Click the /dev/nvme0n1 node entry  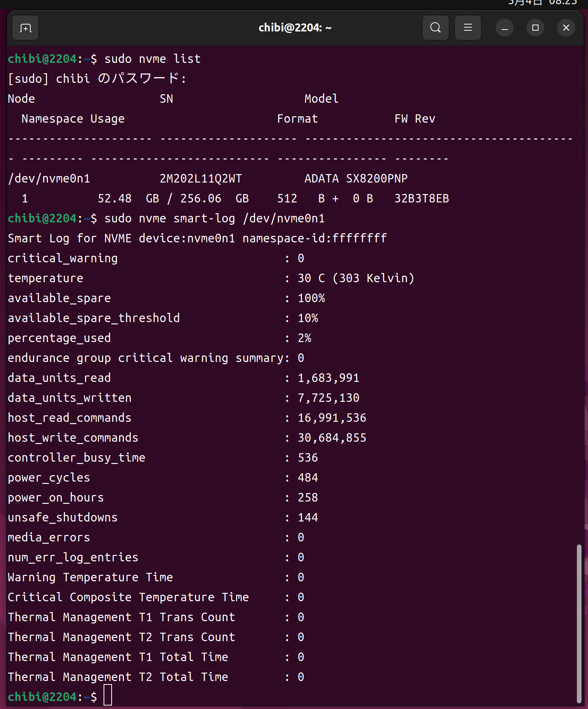(49, 179)
